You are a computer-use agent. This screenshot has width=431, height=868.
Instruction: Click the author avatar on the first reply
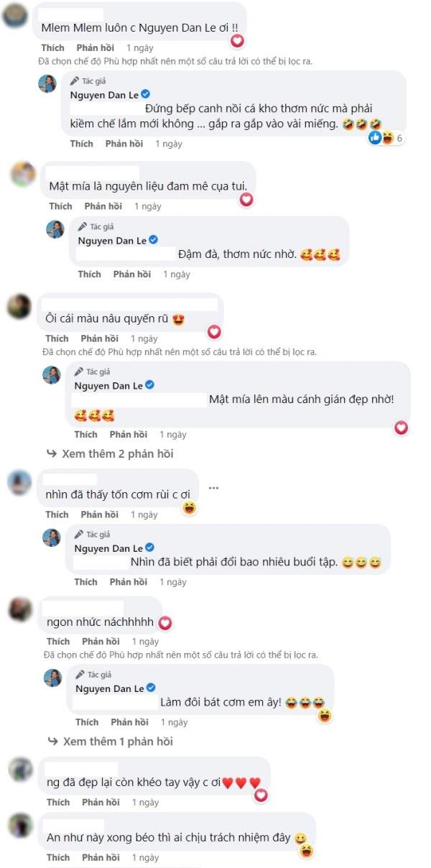47,83
